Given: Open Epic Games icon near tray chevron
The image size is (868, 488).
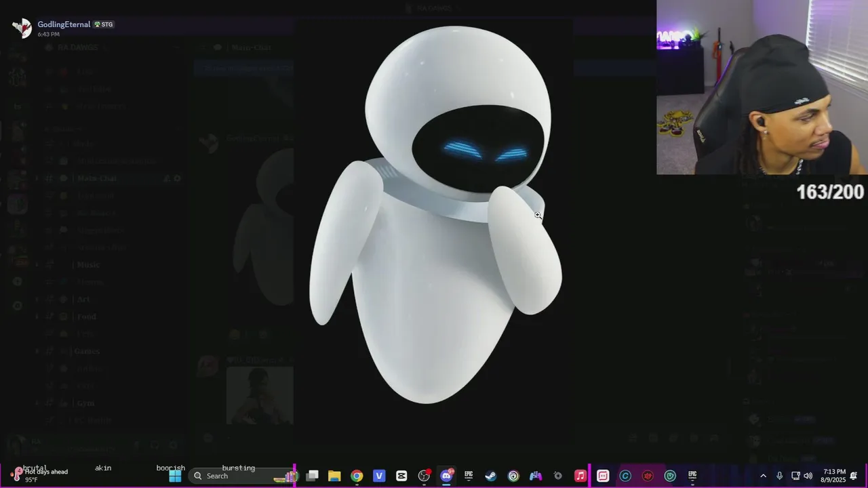Looking at the screenshot, I should point(692,476).
